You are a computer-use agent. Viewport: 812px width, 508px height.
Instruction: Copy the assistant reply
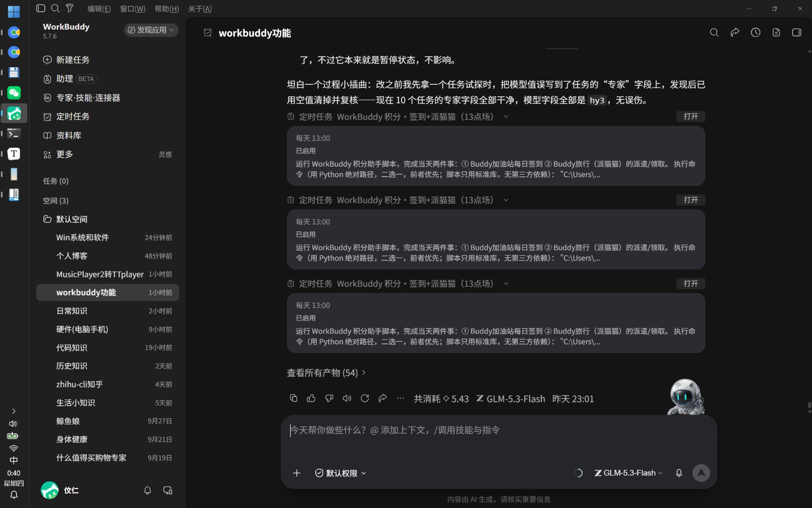(294, 398)
